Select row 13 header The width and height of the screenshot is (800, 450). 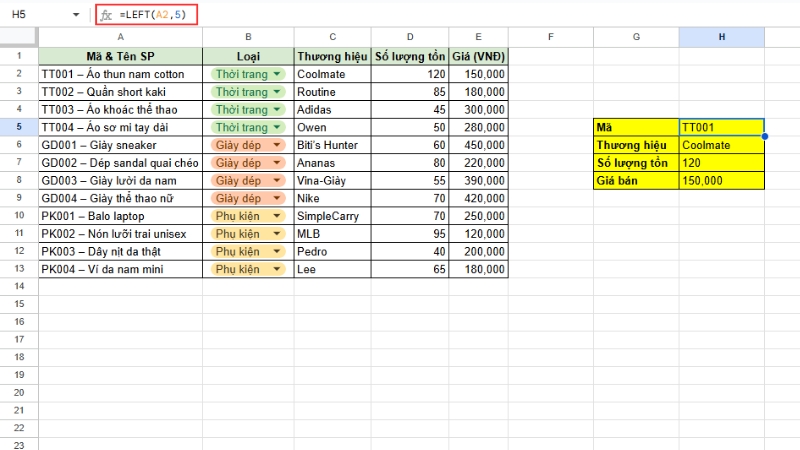[19, 269]
